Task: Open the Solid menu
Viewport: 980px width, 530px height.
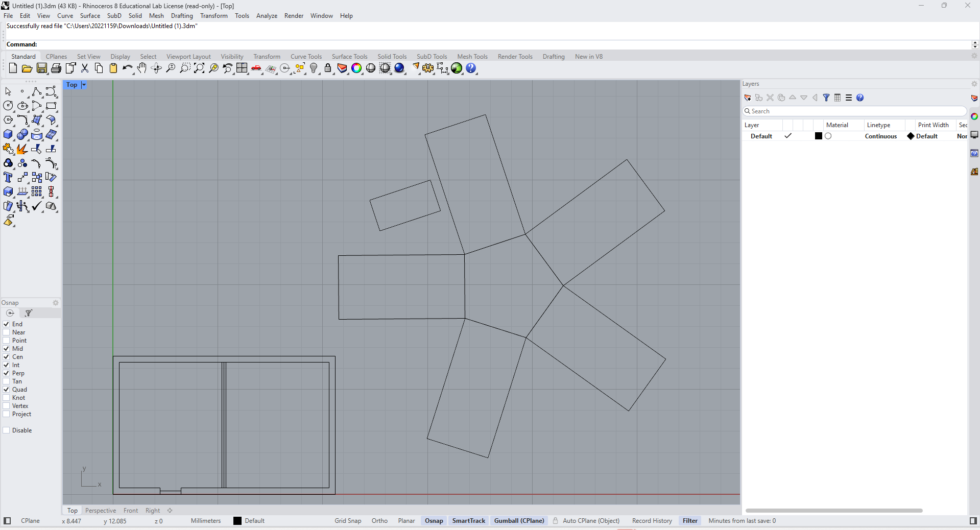Action: coord(135,16)
